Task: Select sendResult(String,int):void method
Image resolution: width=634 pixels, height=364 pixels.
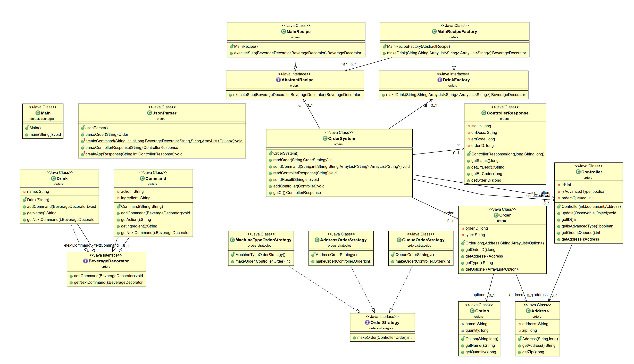Action: coord(296,179)
